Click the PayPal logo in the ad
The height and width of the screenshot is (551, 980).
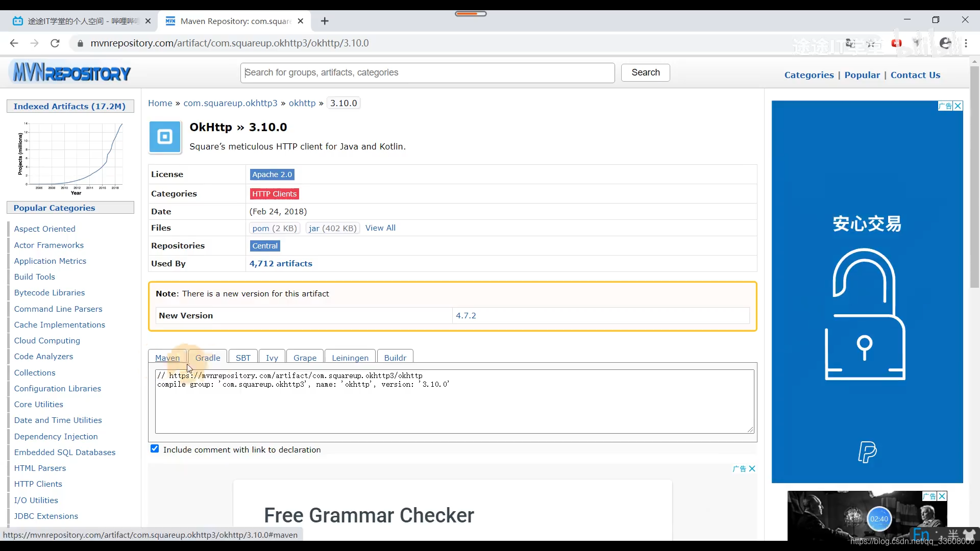click(867, 452)
